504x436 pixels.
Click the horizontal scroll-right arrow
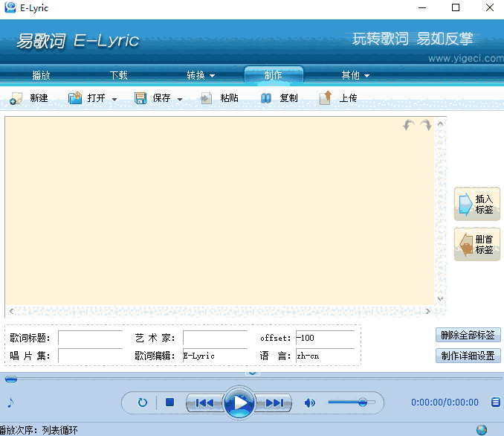428,311
